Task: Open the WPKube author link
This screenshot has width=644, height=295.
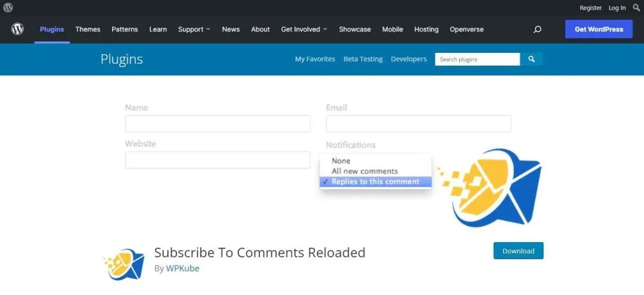Action: [x=182, y=269]
